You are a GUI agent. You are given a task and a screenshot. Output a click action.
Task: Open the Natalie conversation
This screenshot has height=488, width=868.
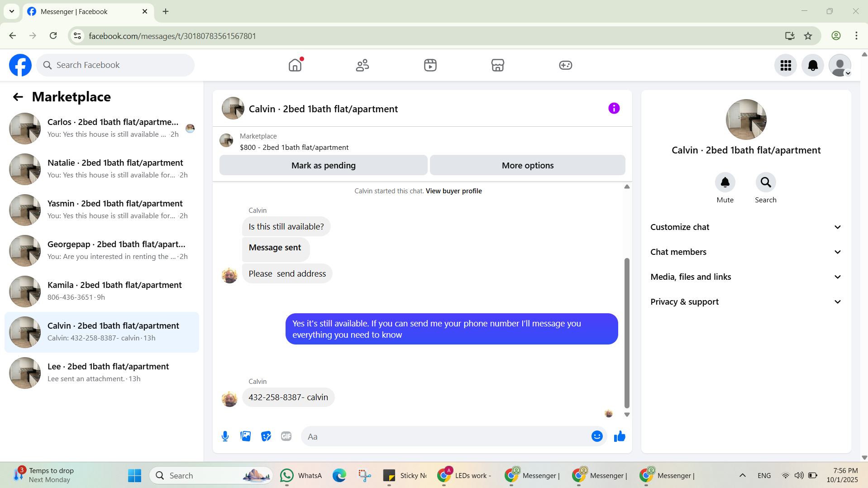(x=102, y=169)
